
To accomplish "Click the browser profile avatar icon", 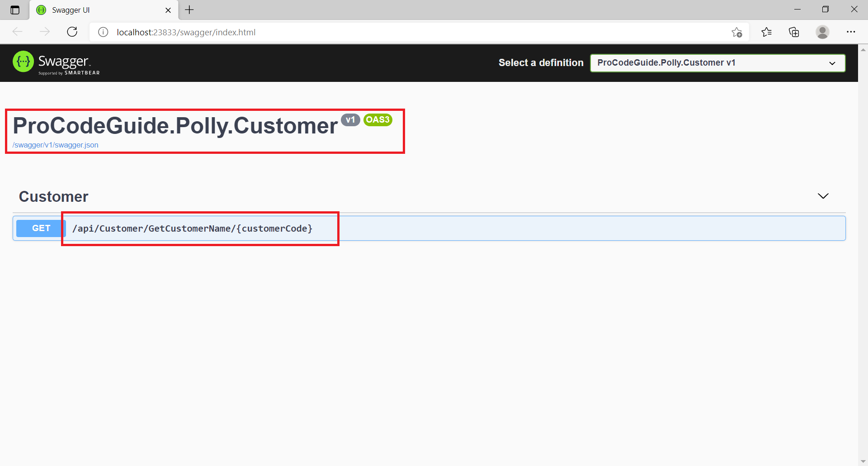I will click(x=822, y=32).
